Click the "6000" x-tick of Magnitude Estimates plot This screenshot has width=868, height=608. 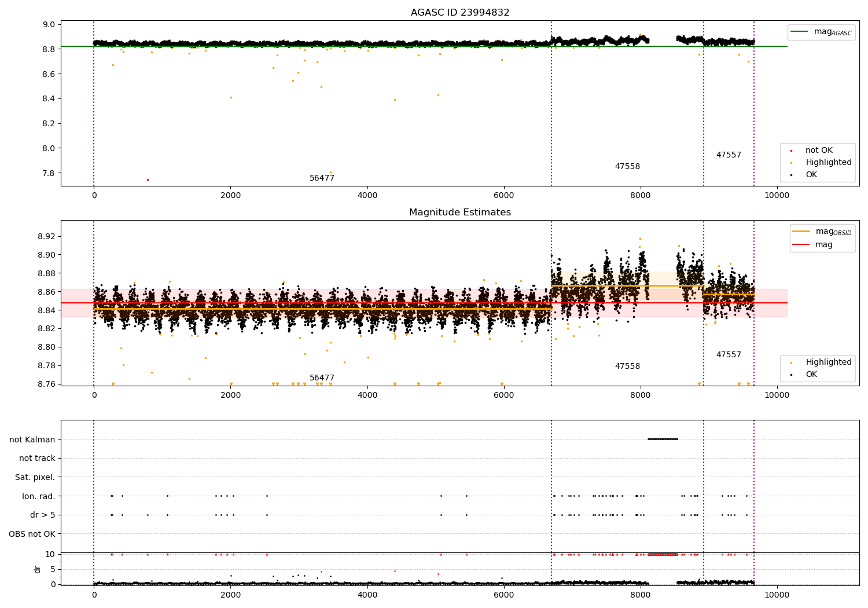click(504, 395)
